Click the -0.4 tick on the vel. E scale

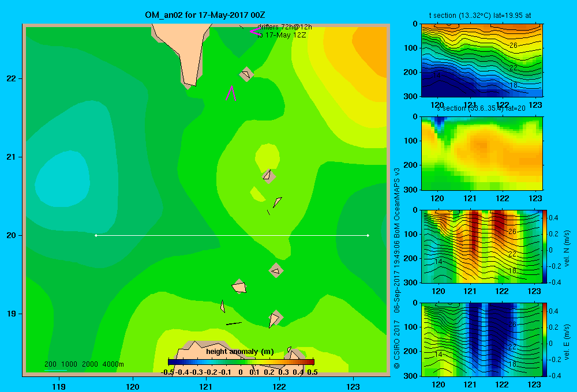click(x=555, y=375)
